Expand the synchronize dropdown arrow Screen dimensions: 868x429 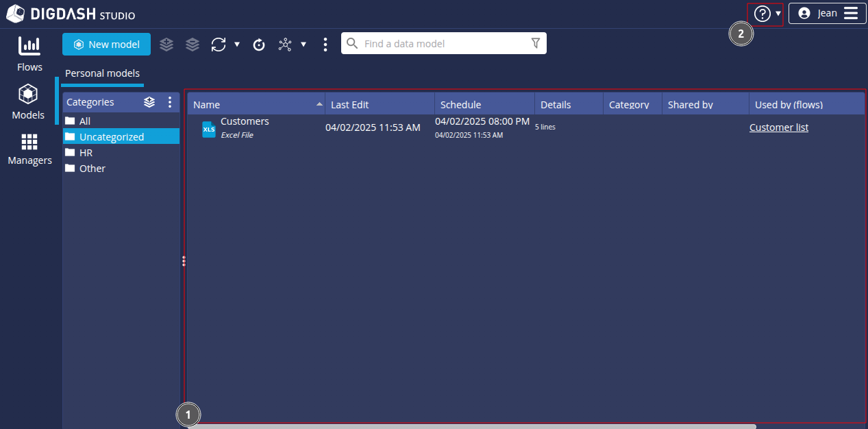[x=237, y=45]
